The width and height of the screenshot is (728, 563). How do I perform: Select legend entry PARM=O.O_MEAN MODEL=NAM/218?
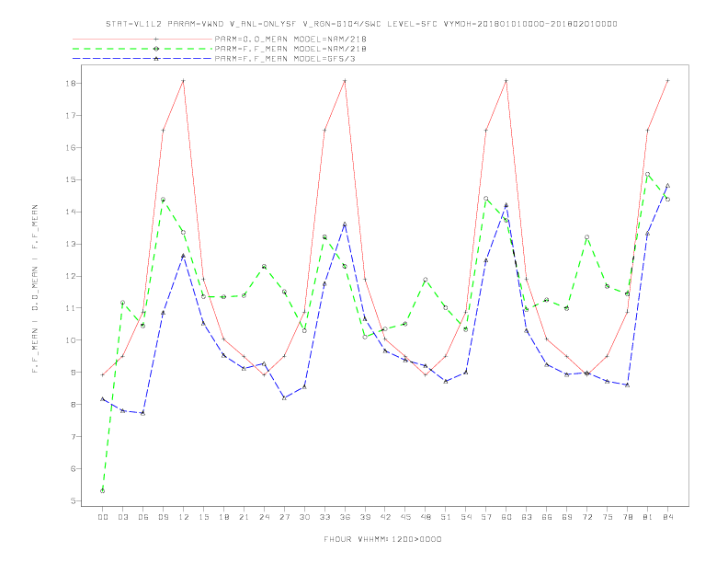[290, 39]
